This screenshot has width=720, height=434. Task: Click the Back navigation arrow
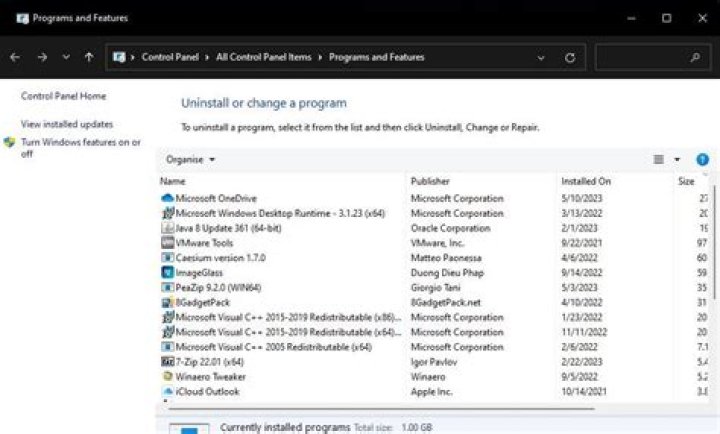pyautogui.click(x=15, y=57)
